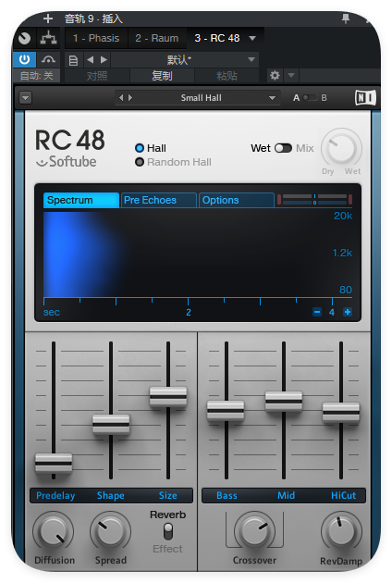Toggle the A/B comparison switch
392x583 pixels.
click(x=311, y=98)
